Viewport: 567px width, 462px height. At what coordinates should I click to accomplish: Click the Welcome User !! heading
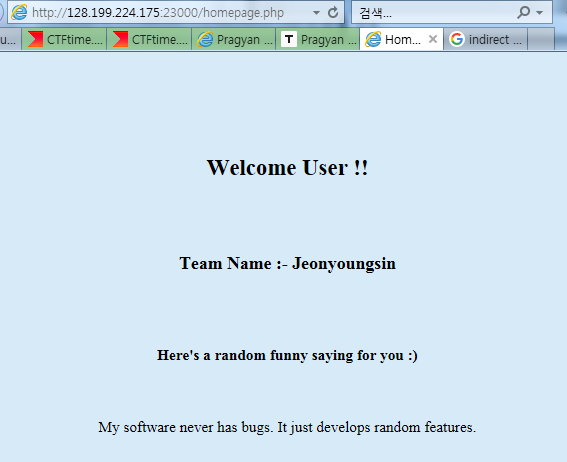click(x=287, y=168)
